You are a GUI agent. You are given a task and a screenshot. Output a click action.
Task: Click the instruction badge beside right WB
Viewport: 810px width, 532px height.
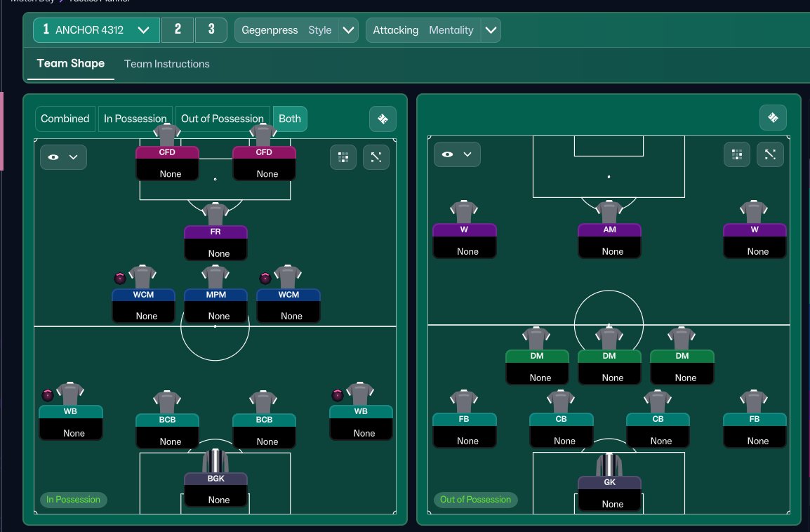338,396
